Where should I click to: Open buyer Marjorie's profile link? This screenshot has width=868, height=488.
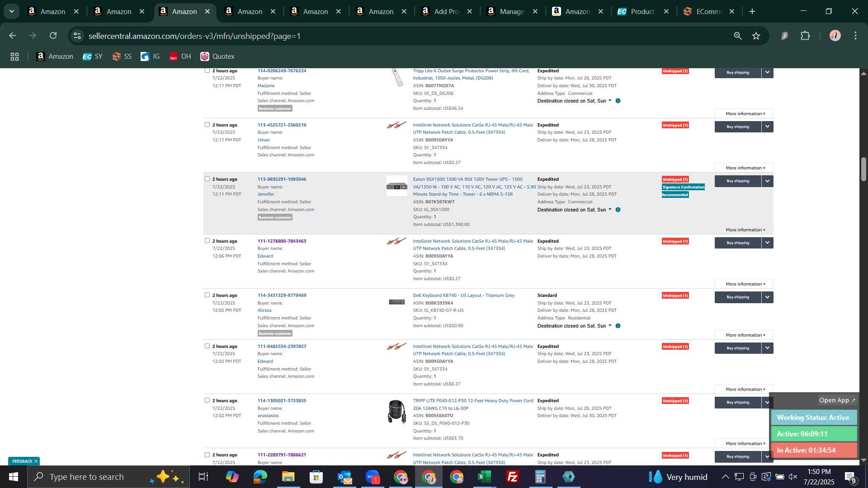pos(266,86)
